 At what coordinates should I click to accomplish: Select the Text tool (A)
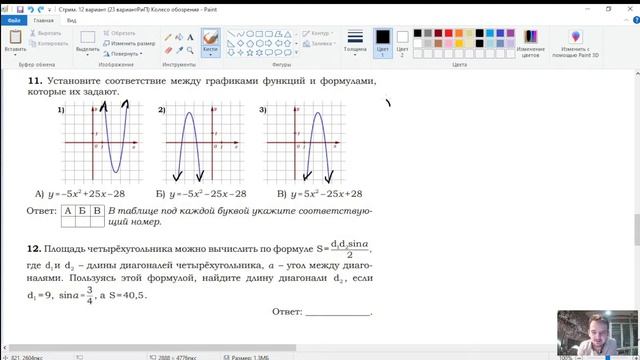[x=190, y=38]
